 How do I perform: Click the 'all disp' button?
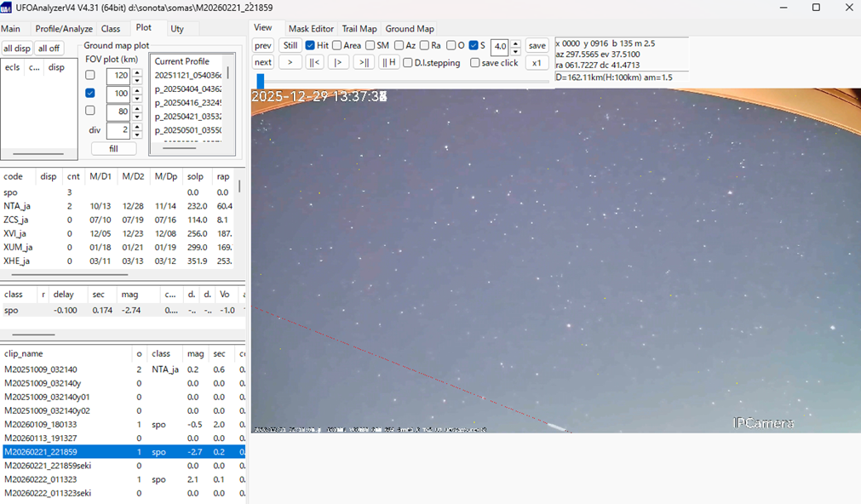click(17, 49)
